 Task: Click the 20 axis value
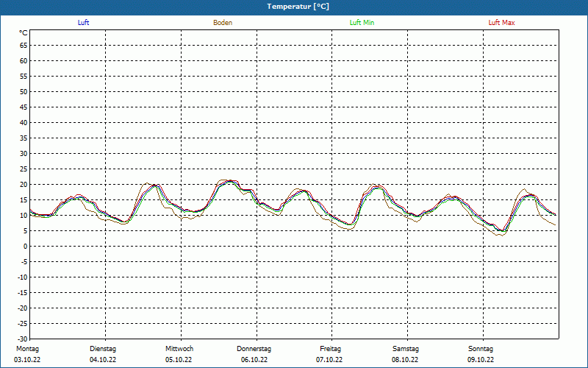24,185
